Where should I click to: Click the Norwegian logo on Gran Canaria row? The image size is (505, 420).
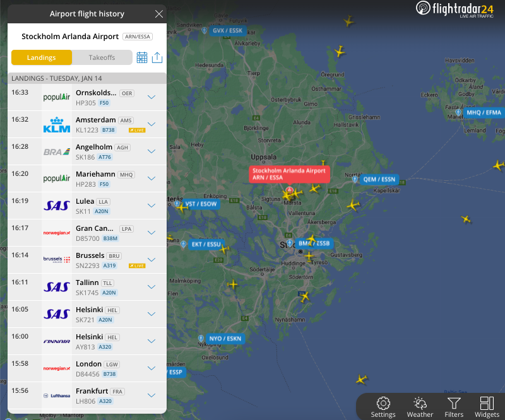(57, 233)
